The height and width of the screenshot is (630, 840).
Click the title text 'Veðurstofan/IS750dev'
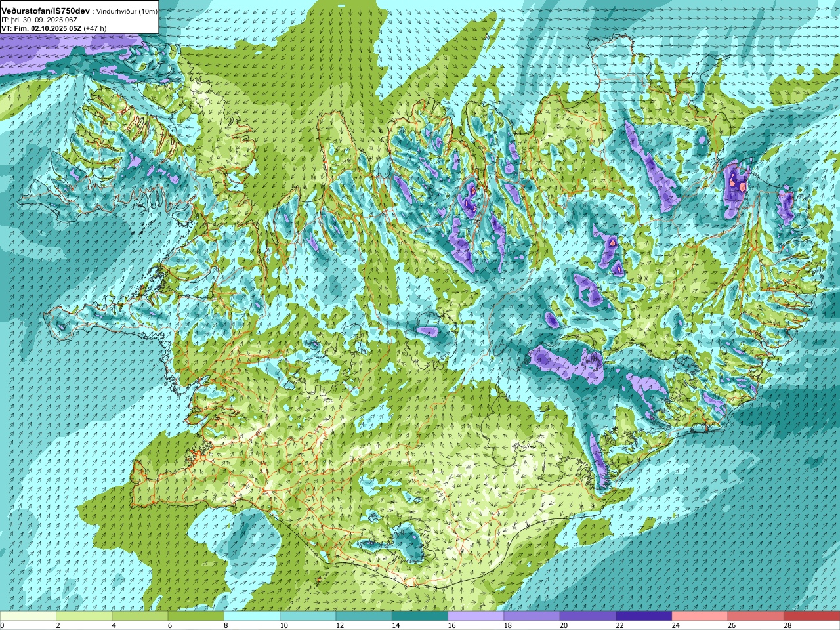[46, 11]
